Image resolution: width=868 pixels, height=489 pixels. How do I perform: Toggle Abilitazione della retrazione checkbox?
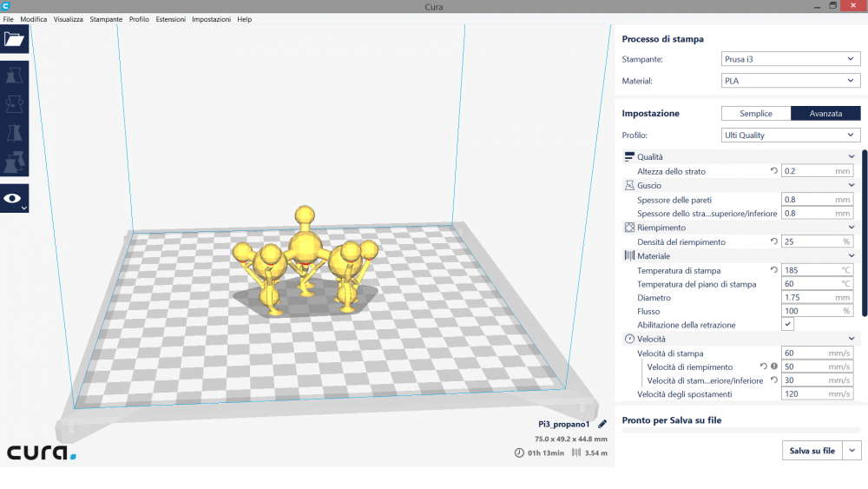[x=787, y=324]
